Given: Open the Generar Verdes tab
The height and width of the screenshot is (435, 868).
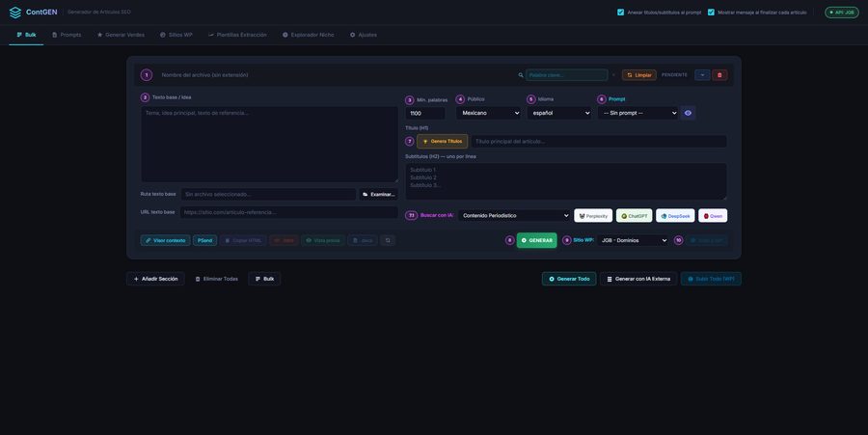Looking at the screenshot, I should pos(121,35).
